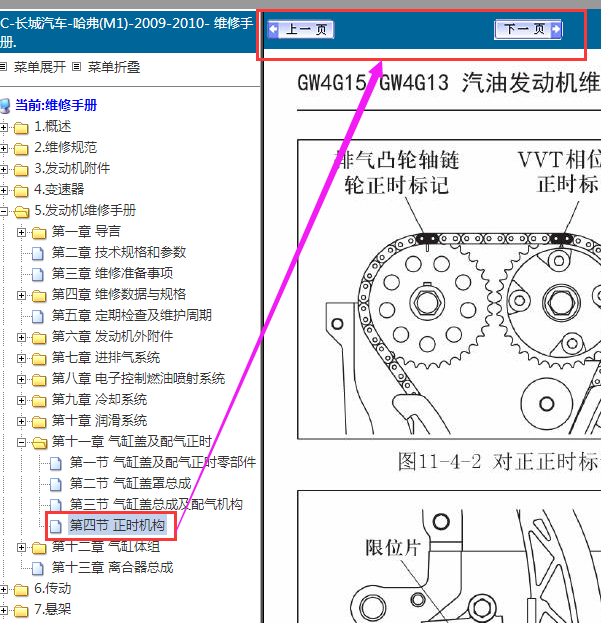Image resolution: width=601 pixels, height=623 pixels.
Task: Click the folder icon of 第十章 润滑系统
Action: 39,422
